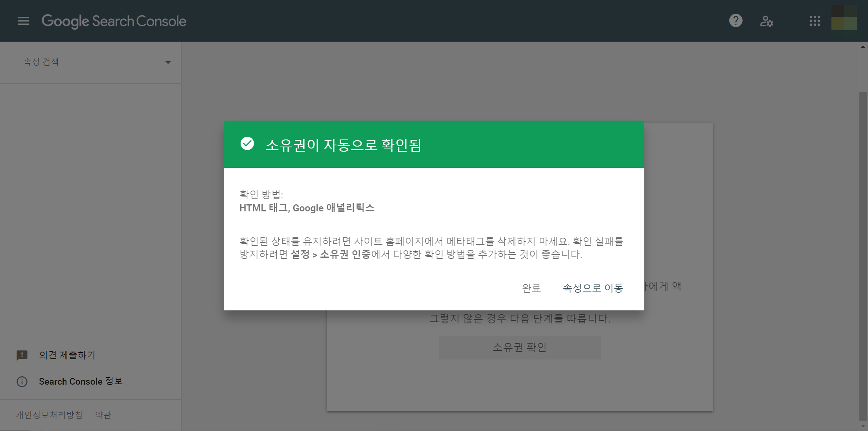Viewport: 868px width, 431px height.
Task: Open 의견 제출하기 to submit feedback
Action: 66,355
